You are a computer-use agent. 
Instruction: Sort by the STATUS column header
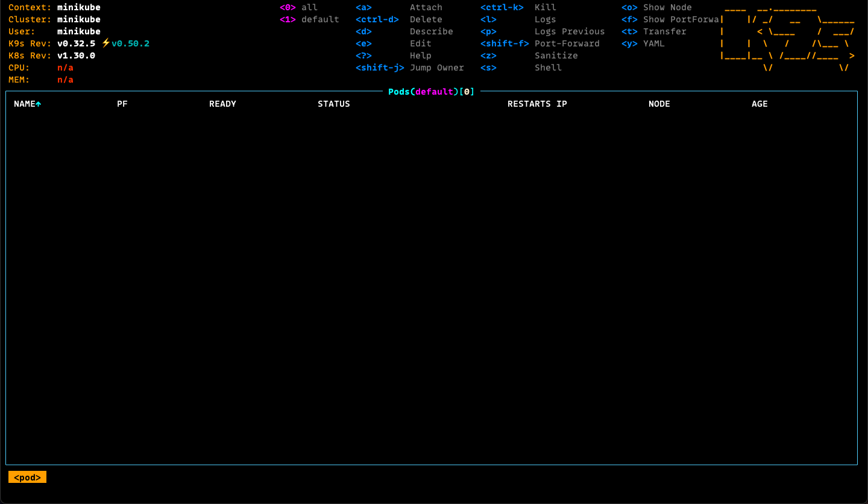333,104
